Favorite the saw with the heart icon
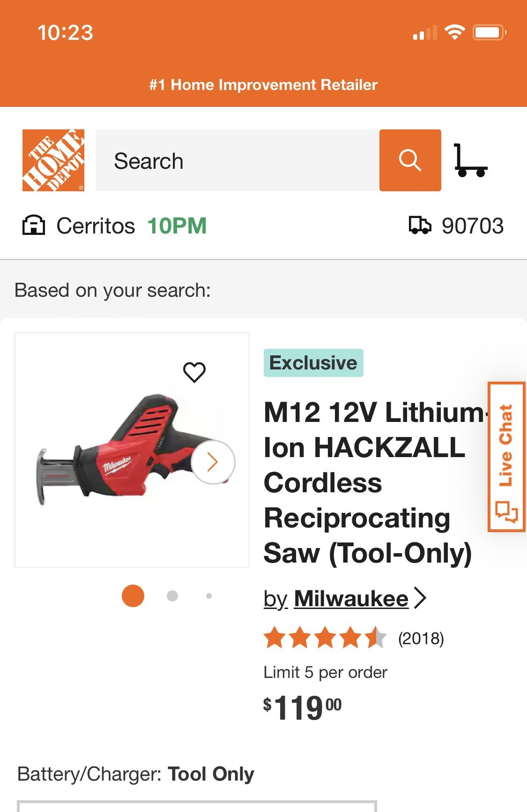Screen dimensions: 527x812 [194, 372]
